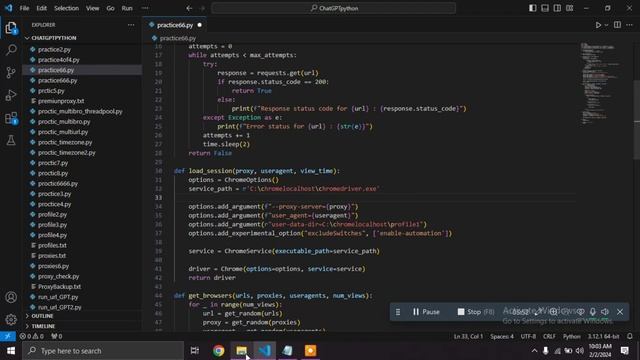Toggle the primary side bar layout icon
This screenshot has width=640, height=360.
(533, 8)
